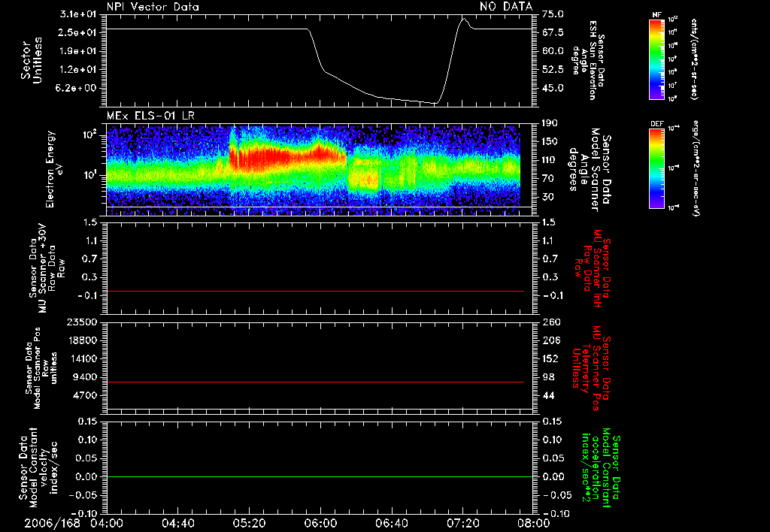Click the 'cnts/(cm**2-sr-sec)' units label
770x532 pixels.
[x=694, y=59]
